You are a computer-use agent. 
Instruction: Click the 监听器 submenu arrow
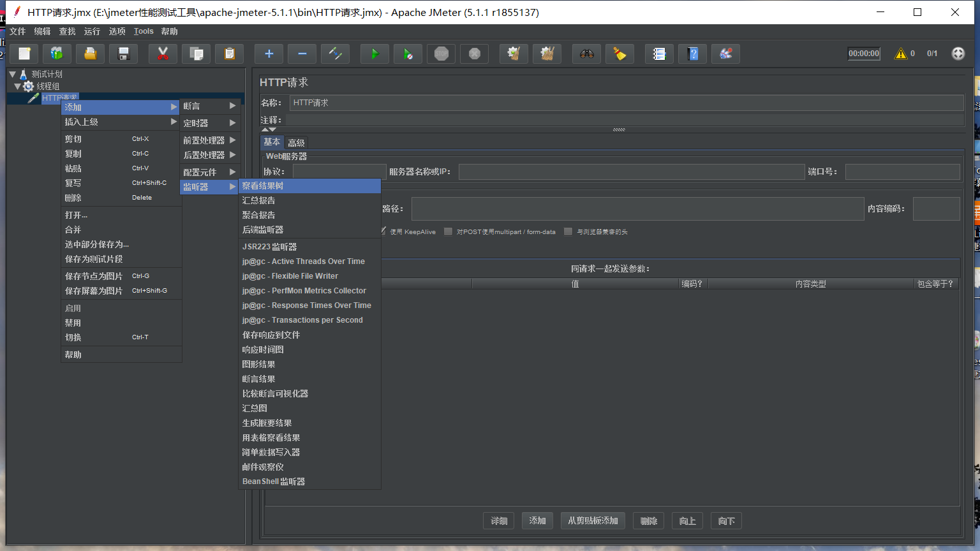click(233, 187)
